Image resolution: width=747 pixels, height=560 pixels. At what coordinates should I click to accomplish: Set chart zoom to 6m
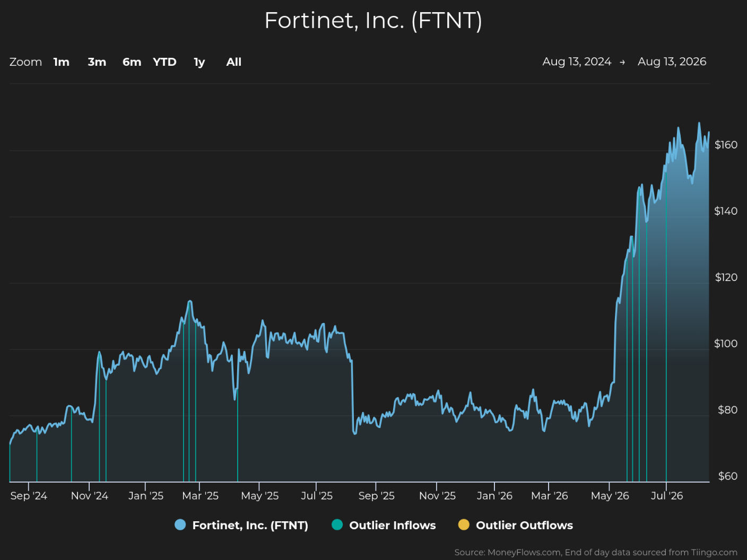(x=132, y=62)
